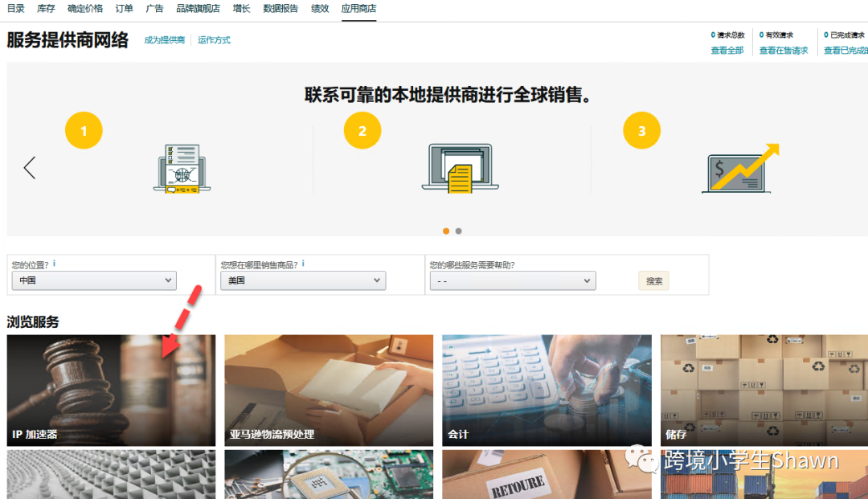Open the 会计 service card

point(546,391)
